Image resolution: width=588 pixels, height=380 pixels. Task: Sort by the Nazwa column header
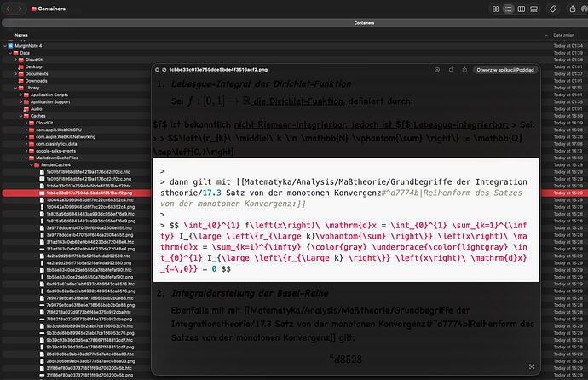[x=21, y=35]
